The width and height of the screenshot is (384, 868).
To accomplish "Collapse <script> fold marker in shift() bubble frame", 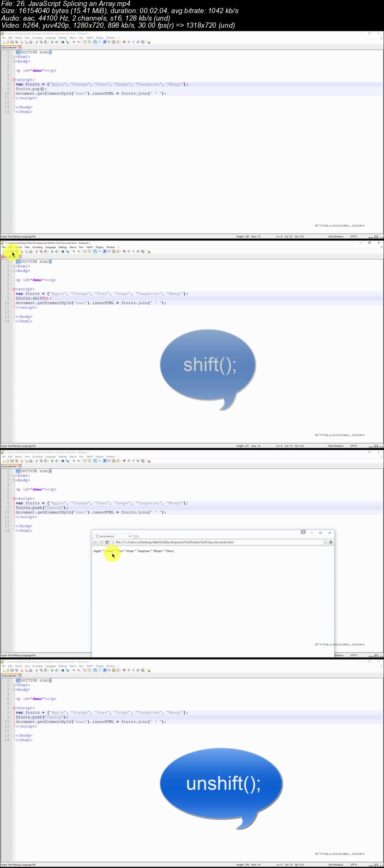I will tap(14, 289).
